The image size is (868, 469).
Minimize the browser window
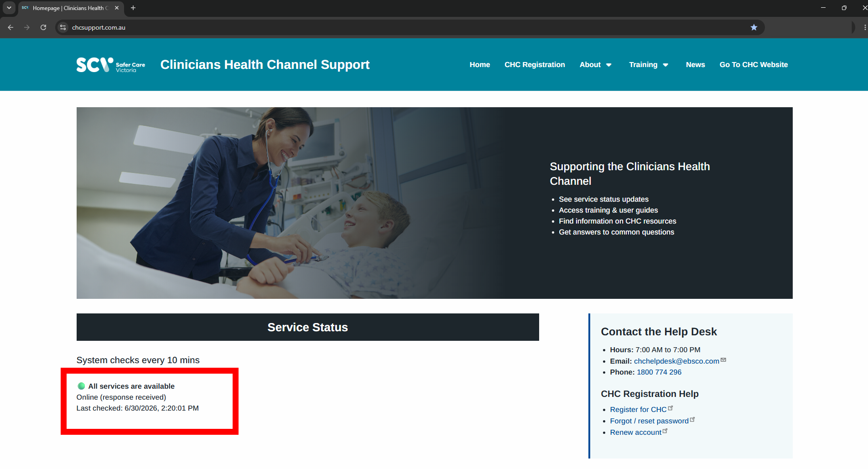[x=823, y=8]
